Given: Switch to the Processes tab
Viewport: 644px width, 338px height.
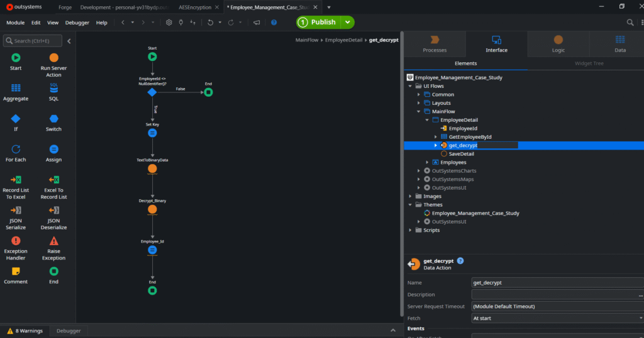Looking at the screenshot, I should [x=435, y=44].
